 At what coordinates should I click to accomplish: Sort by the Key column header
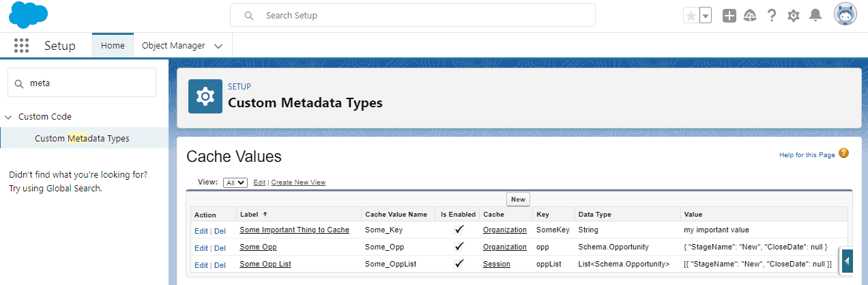(x=542, y=214)
